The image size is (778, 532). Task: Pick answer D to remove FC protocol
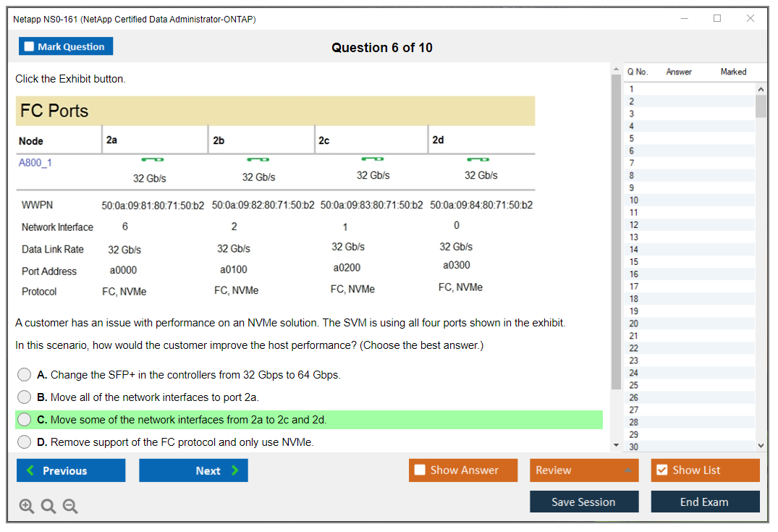tap(25, 442)
